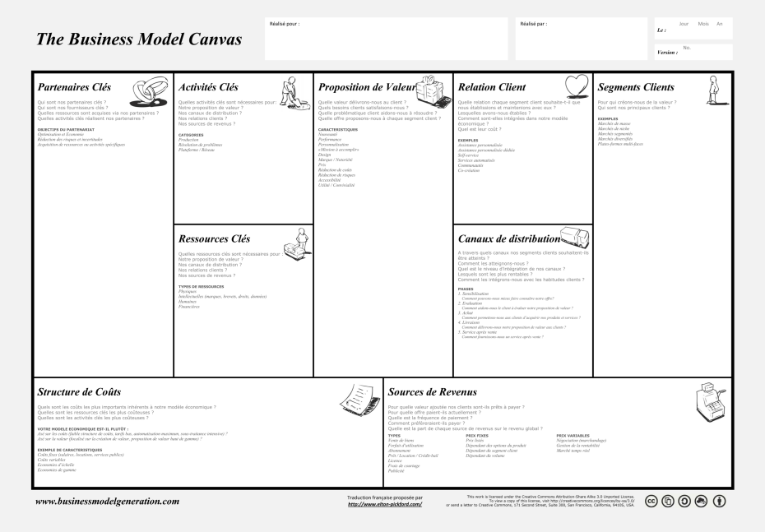Click the paper document icon in Structure de Coûts

point(360,400)
